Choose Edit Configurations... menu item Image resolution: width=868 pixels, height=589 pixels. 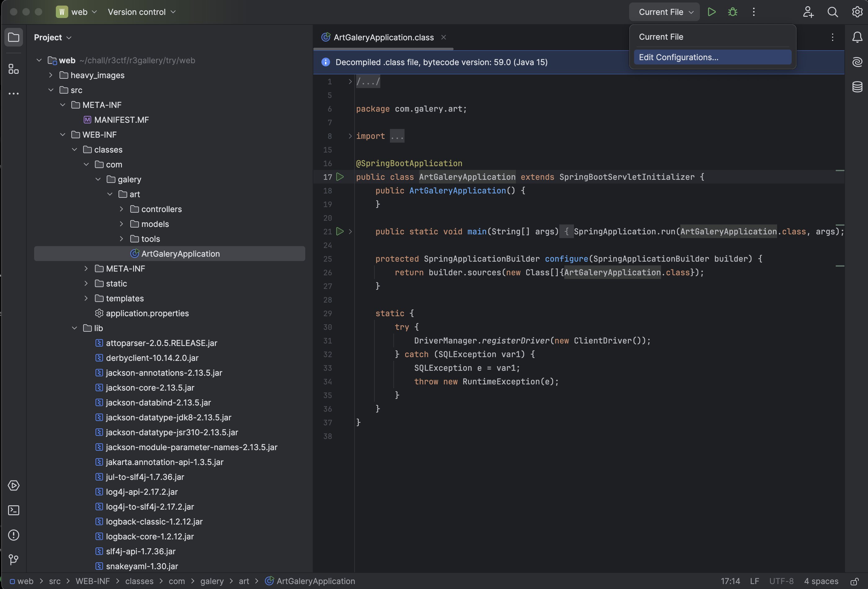point(713,57)
